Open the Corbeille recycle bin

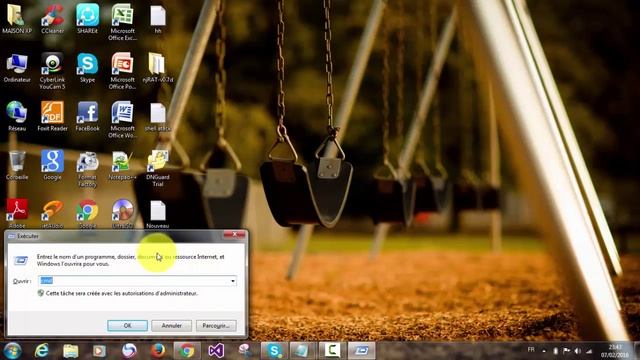(17, 165)
